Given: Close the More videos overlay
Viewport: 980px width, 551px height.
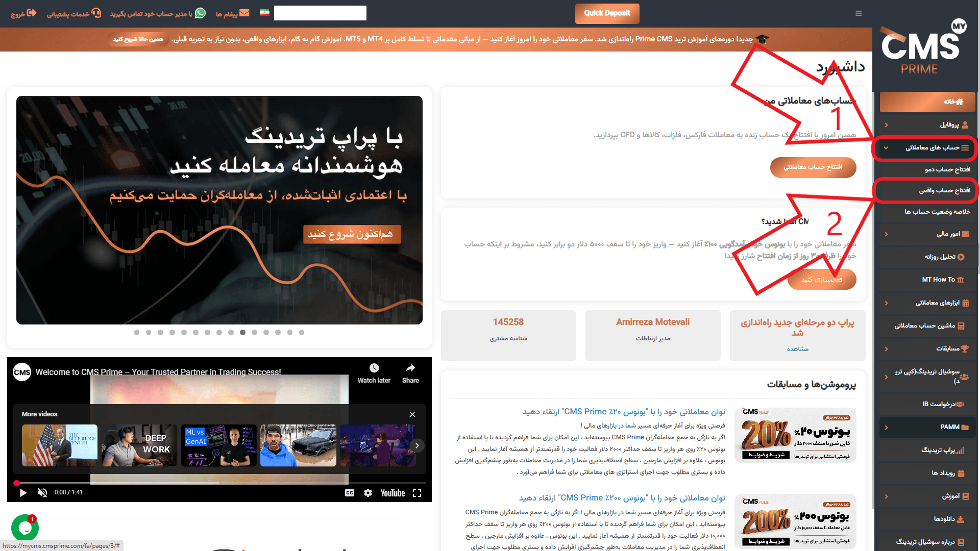Looking at the screenshot, I should 412,414.
